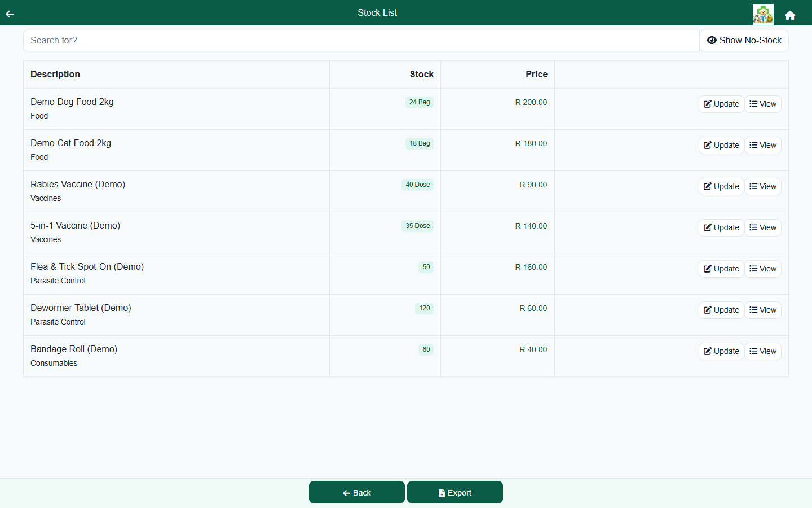Click the price R 160.00

531,267
